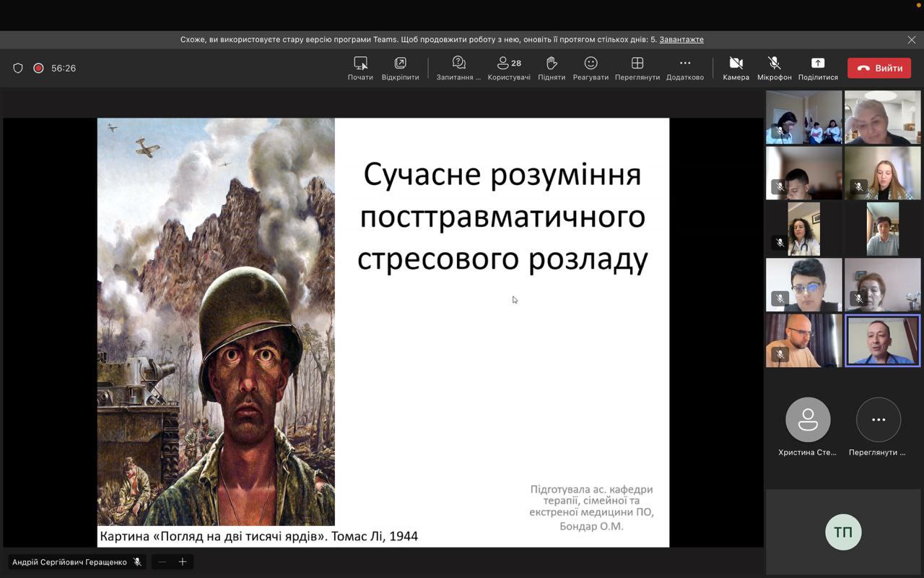Viewport: 924px width, 578px height.
Task: Select the highlighted active speaker video tile
Action: point(882,340)
